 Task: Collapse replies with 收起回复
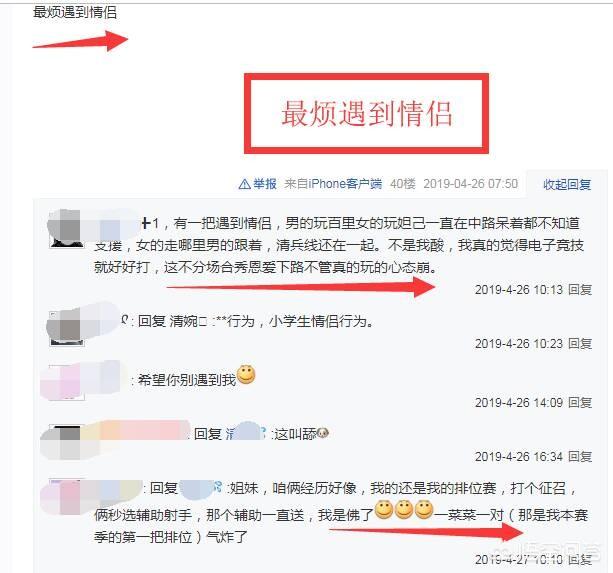click(567, 184)
